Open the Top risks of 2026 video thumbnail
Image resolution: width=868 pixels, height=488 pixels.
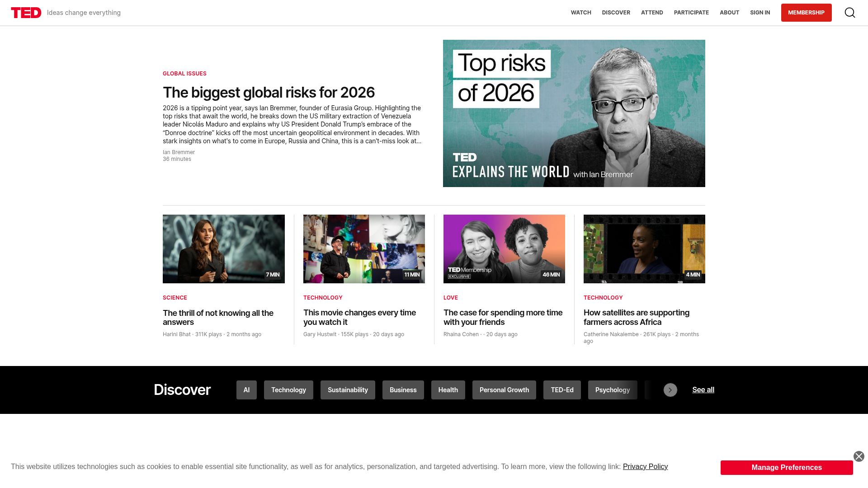pyautogui.click(x=574, y=113)
